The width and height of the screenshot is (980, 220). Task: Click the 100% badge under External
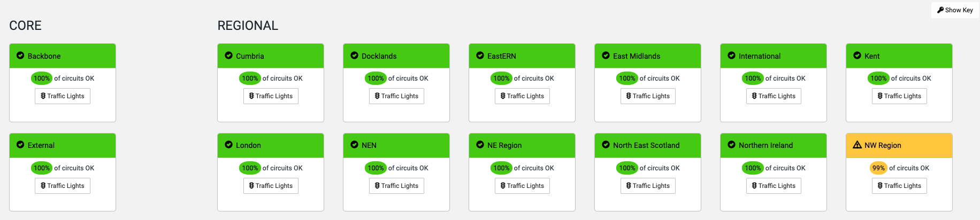pyautogui.click(x=42, y=168)
